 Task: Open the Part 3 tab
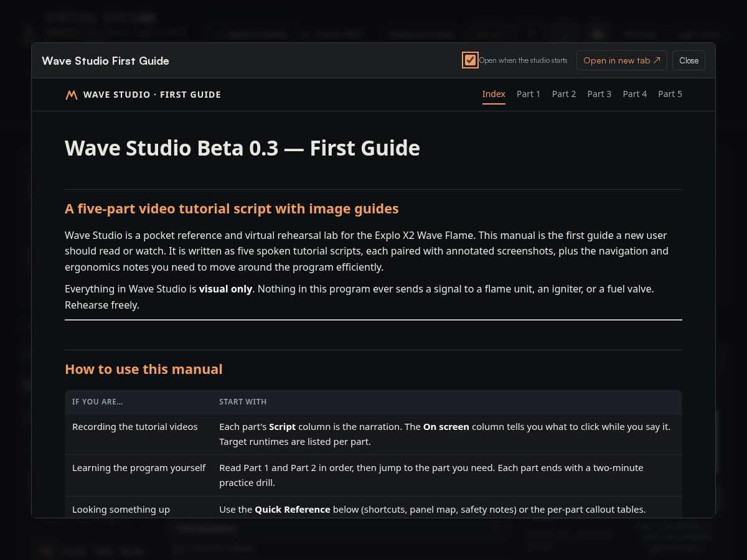click(599, 94)
